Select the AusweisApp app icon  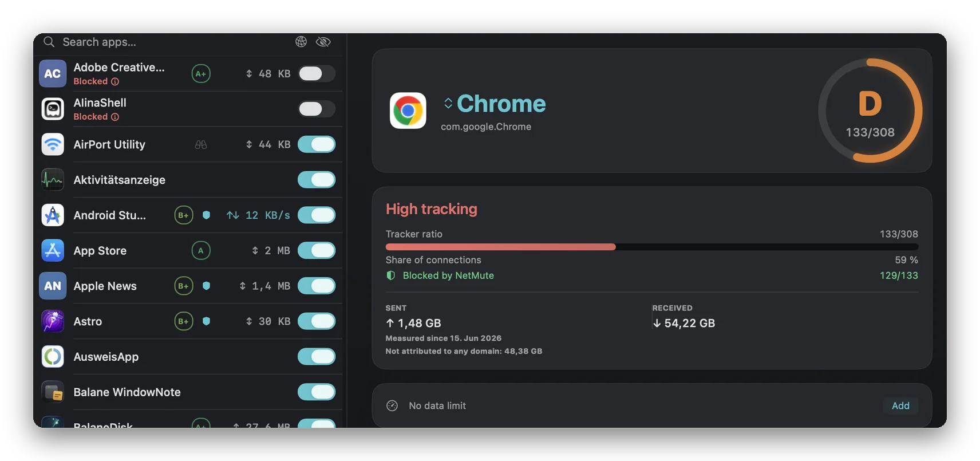click(x=53, y=357)
